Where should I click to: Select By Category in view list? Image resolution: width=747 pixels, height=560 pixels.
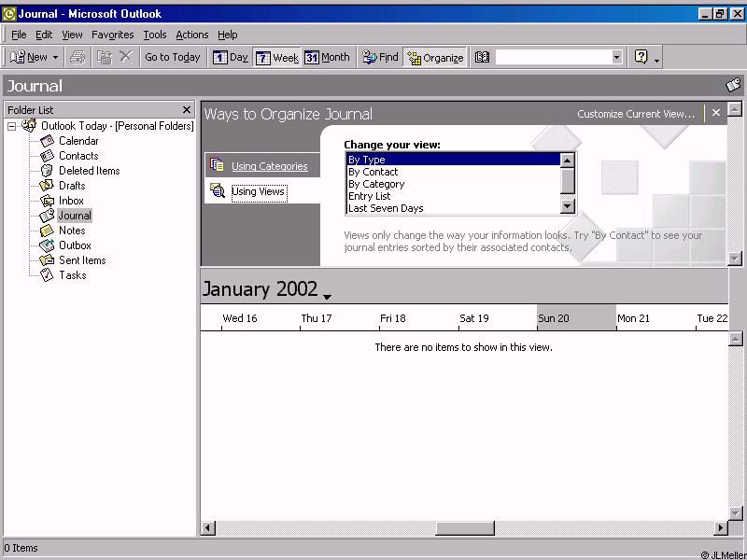[x=454, y=184]
